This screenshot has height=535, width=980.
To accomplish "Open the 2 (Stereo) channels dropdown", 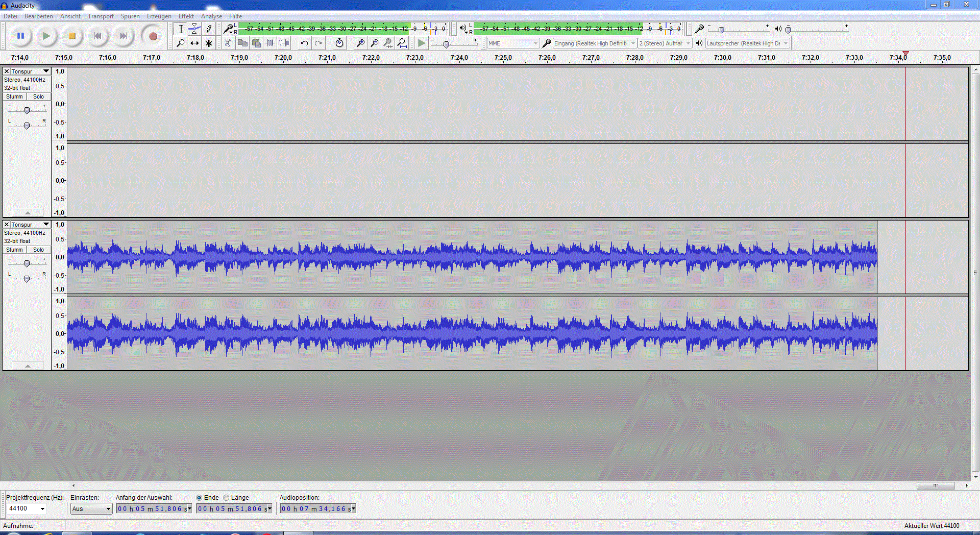I will pyautogui.click(x=665, y=43).
